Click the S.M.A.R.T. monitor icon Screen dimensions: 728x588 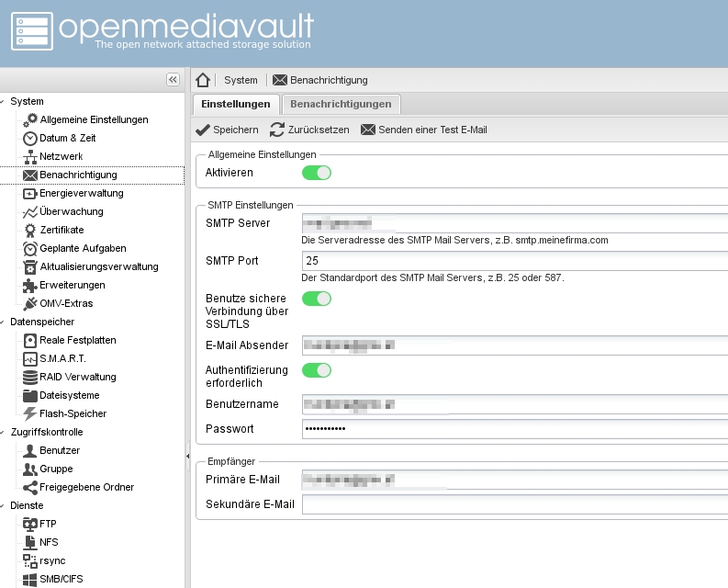tap(30, 359)
